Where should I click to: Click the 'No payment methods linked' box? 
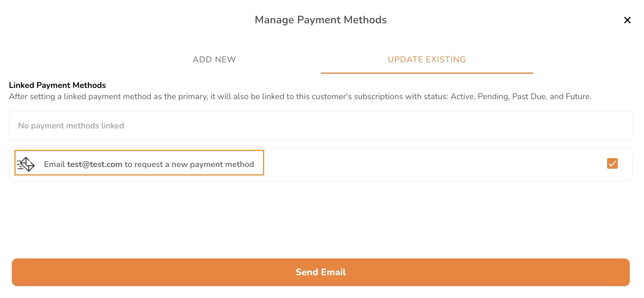[x=321, y=126]
